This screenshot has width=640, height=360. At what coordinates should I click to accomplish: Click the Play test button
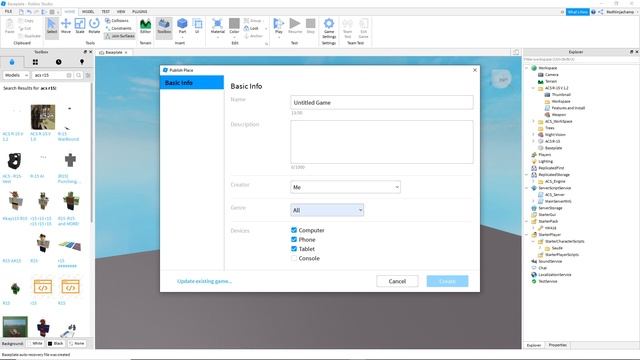279,27
